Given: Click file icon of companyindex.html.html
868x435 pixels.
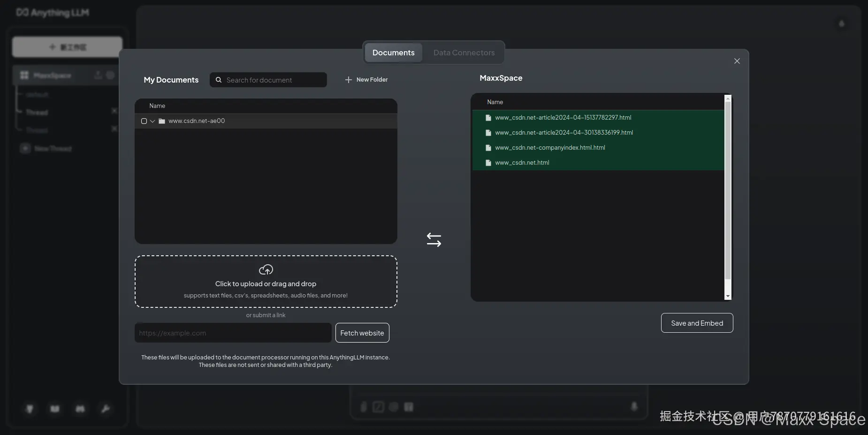Looking at the screenshot, I should [488, 148].
